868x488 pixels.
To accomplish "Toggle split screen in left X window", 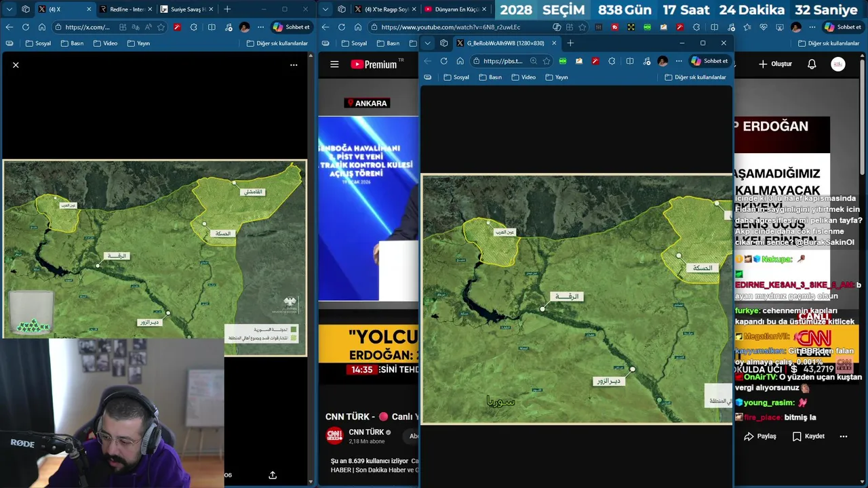I will coord(212,27).
